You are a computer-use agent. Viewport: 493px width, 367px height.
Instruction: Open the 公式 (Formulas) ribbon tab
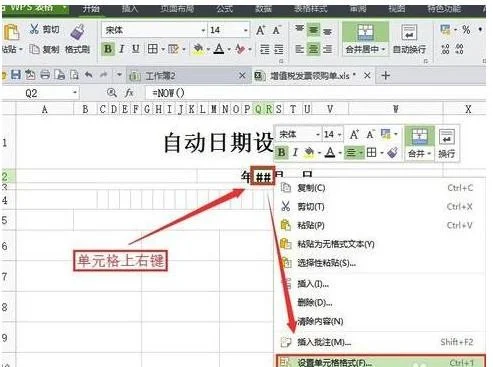tap(224, 8)
